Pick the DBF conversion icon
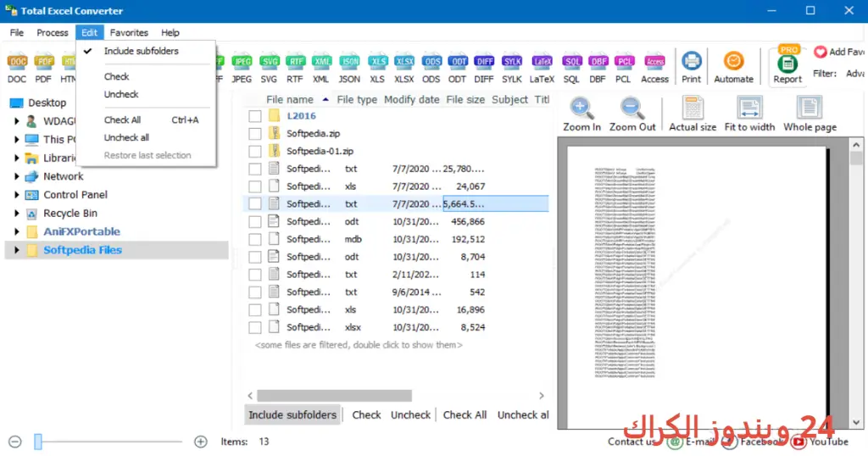 pos(598,68)
